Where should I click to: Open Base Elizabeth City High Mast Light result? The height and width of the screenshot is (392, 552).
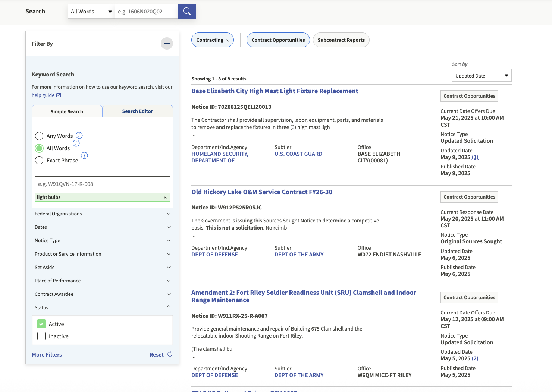275,91
